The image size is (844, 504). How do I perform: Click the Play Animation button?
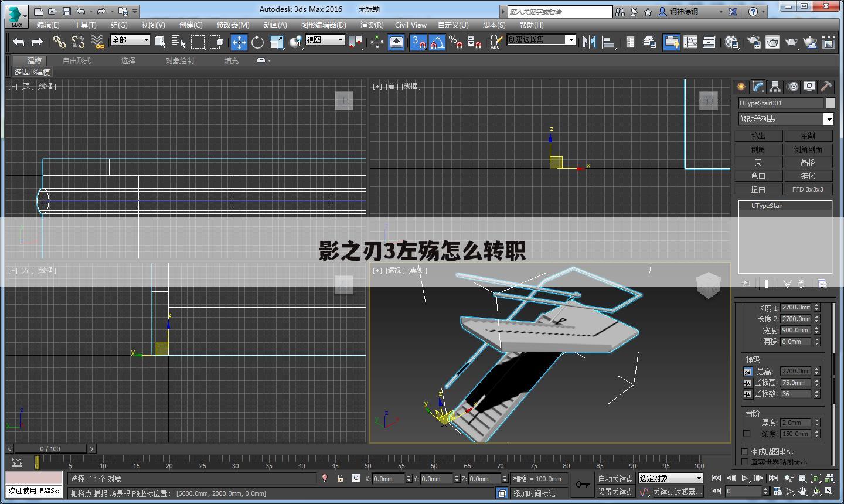(x=744, y=478)
